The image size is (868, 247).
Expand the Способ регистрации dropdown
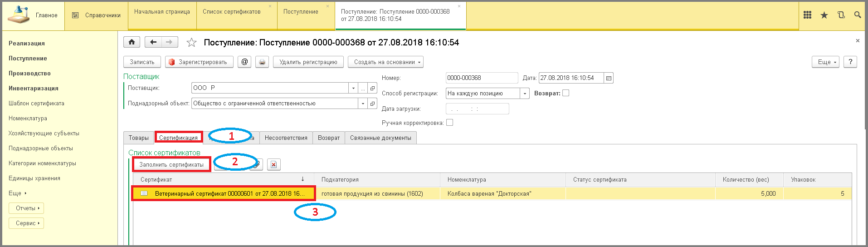pyautogui.click(x=525, y=94)
